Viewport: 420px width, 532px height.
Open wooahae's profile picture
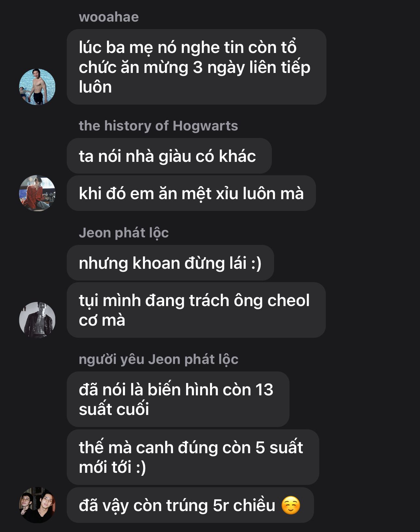[37, 87]
